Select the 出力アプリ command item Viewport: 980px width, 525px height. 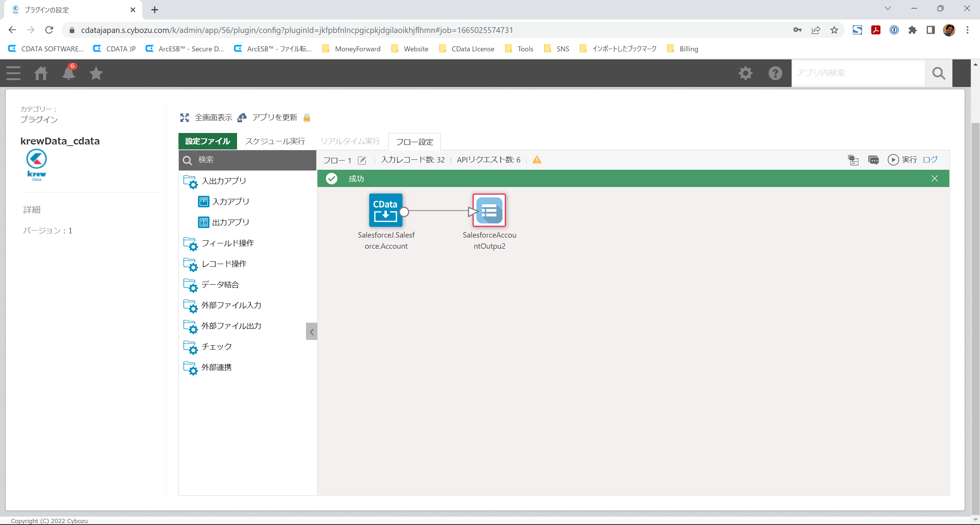(230, 222)
